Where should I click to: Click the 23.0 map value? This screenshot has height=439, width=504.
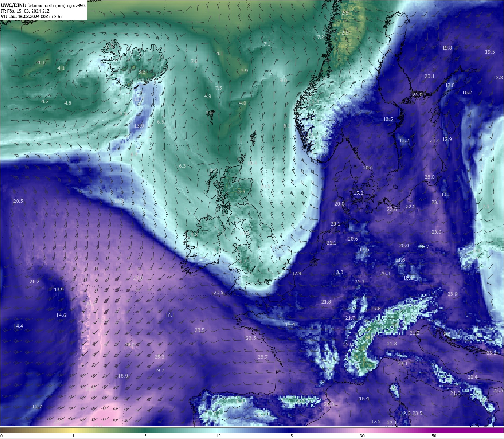point(430,177)
